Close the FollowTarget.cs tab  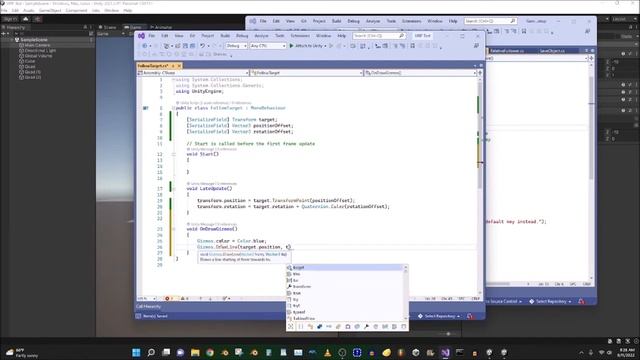tap(179, 66)
